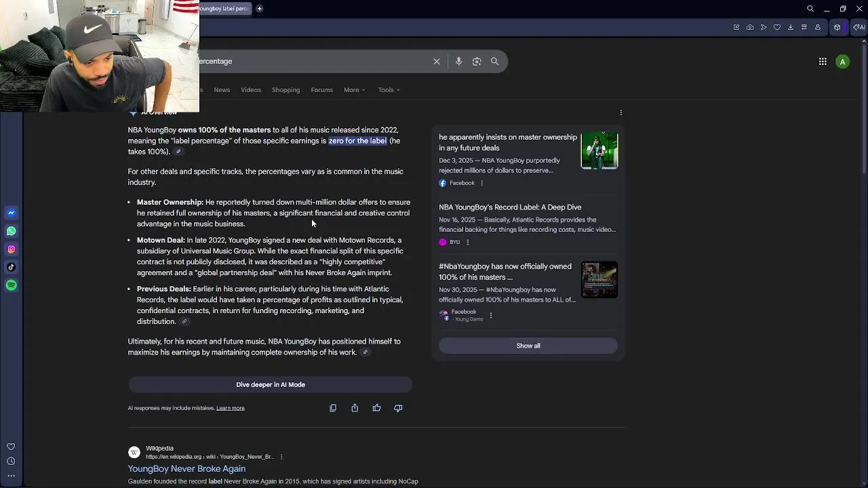Add page to bookmarks heart in toolbar
This screenshot has width=868, height=488.
777,27
